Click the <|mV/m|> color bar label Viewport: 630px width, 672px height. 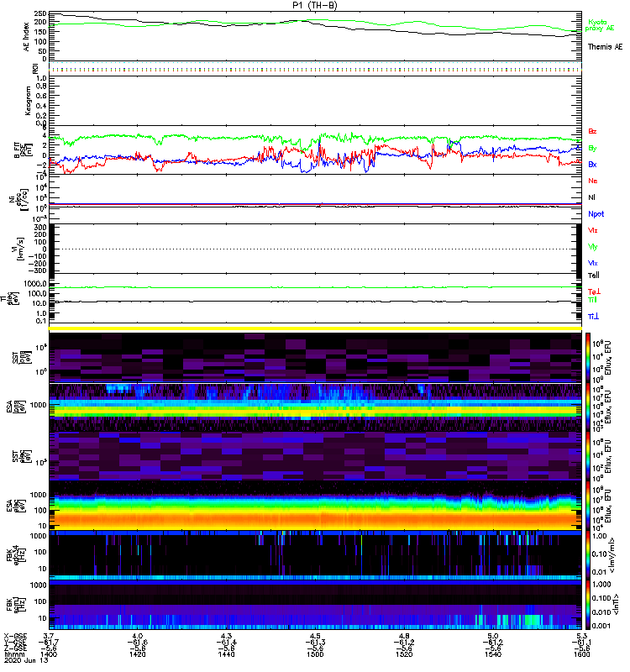coord(613,555)
